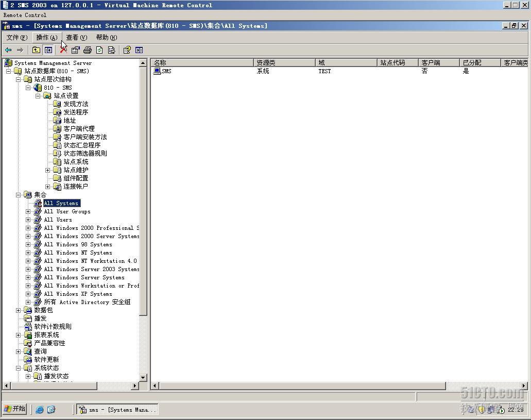Expand the 数据包 tree node

(x=19, y=310)
